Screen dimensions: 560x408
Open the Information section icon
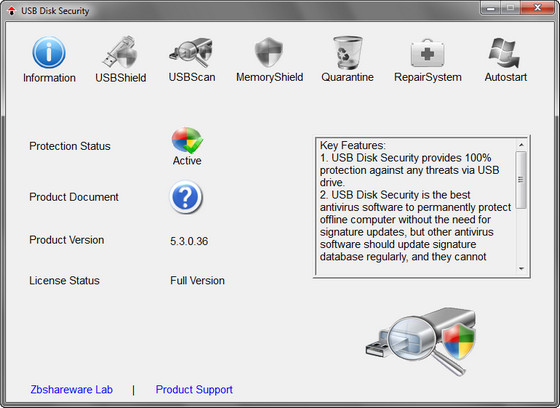pyautogui.click(x=49, y=53)
